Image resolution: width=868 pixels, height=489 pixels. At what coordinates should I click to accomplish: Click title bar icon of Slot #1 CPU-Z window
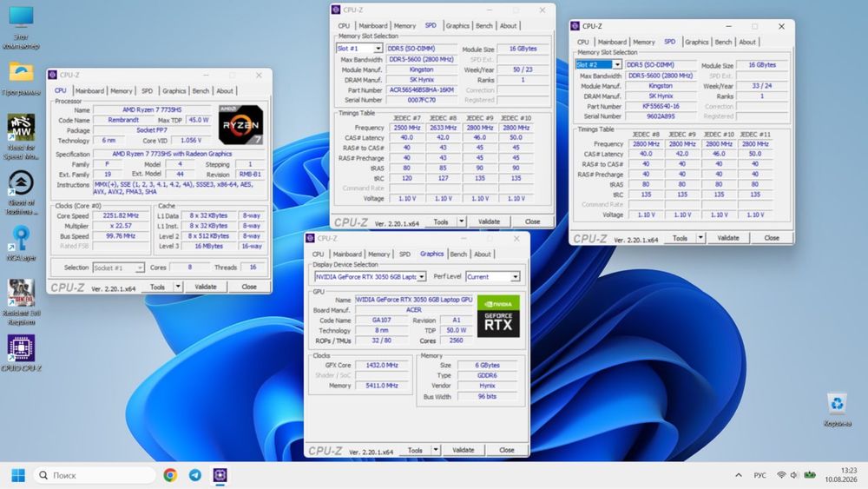coord(335,10)
